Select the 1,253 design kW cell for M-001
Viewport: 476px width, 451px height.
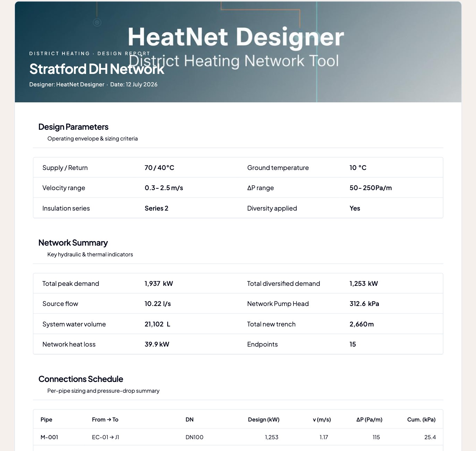click(272, 437)
